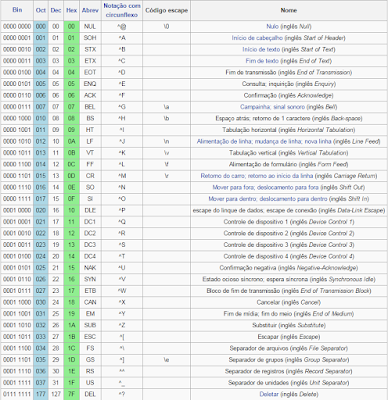Select the abbreviation cell 'SOH'
The height and width of the screenshot is (400, 388).
(x=90, y=38)
